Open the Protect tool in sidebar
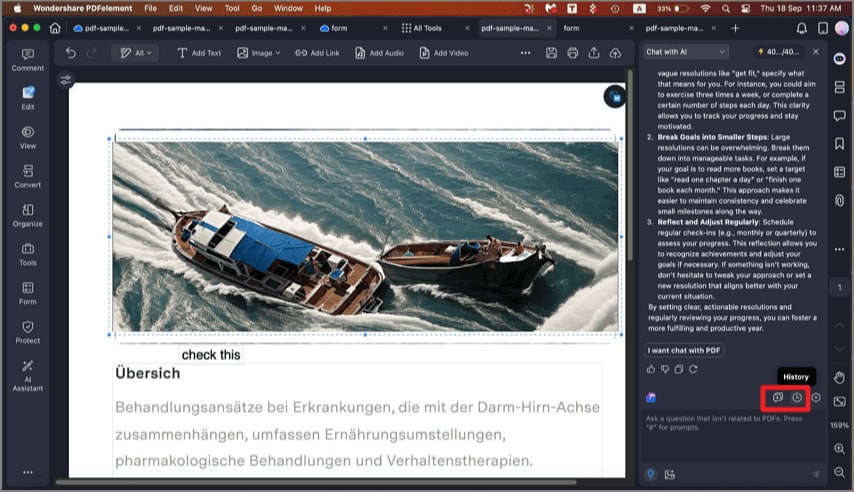Image resolution: width=854 pixels, height=492 pixels. [28, 332]
